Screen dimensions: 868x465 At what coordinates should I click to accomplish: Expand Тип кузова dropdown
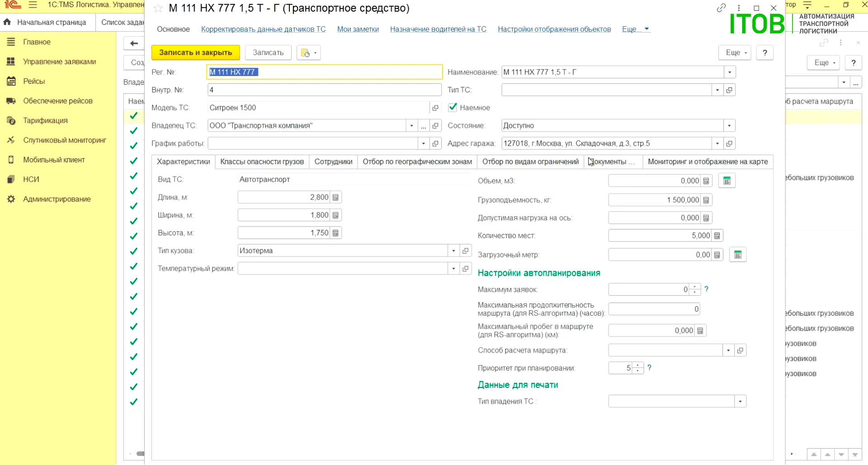click(x=454, y=251)
